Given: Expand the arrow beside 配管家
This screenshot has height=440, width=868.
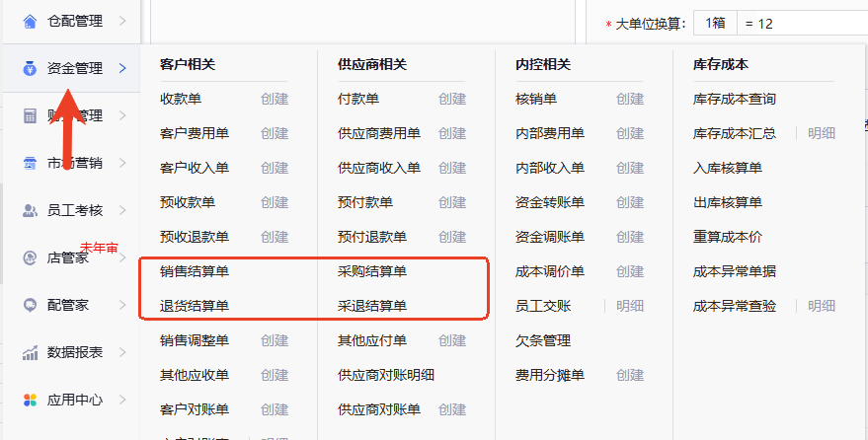Looking at the screenshot, I should [122, 305].
